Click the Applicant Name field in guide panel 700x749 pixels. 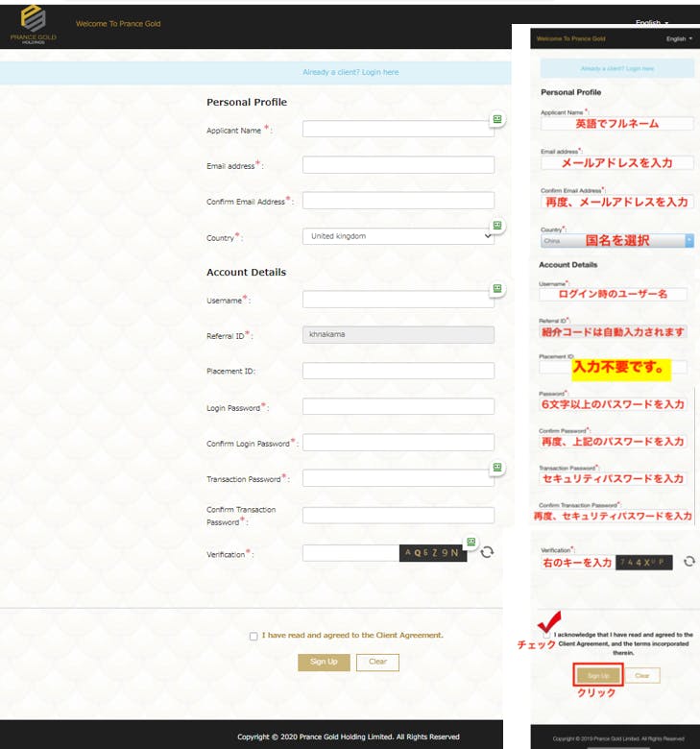tap(616, 124)
